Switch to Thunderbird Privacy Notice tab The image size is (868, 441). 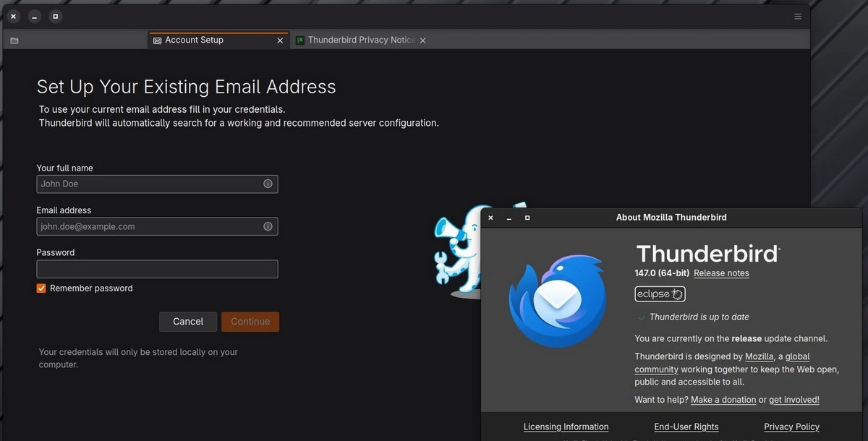click(360, 40)
